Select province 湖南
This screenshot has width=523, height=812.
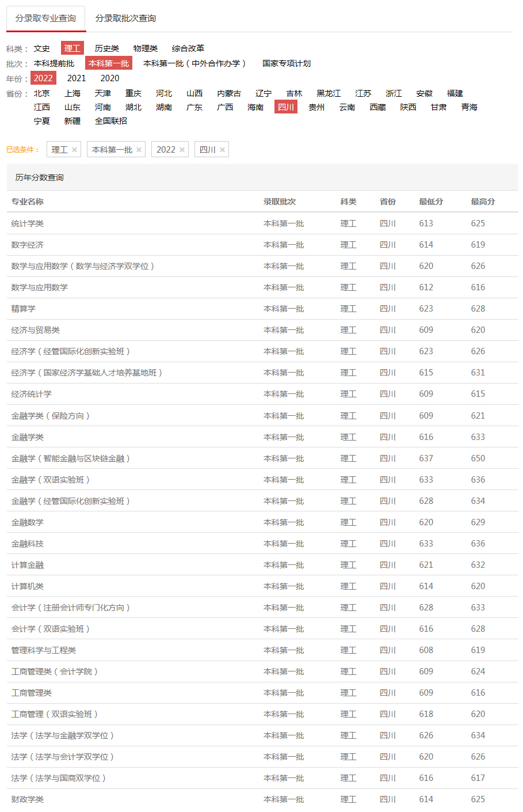[164, 107]
